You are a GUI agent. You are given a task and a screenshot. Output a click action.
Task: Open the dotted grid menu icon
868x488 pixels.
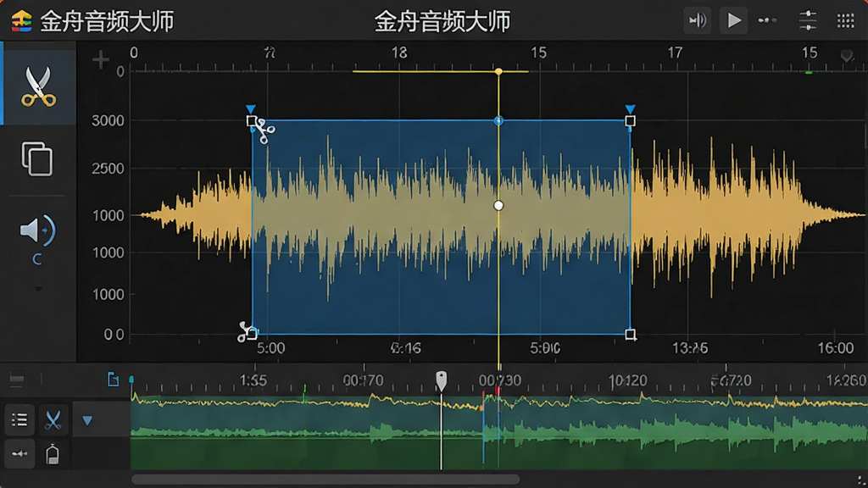tap(845, 21)
